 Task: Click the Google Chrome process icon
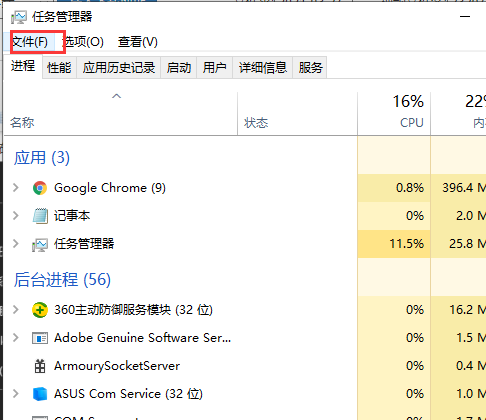[x=40, y=188]
